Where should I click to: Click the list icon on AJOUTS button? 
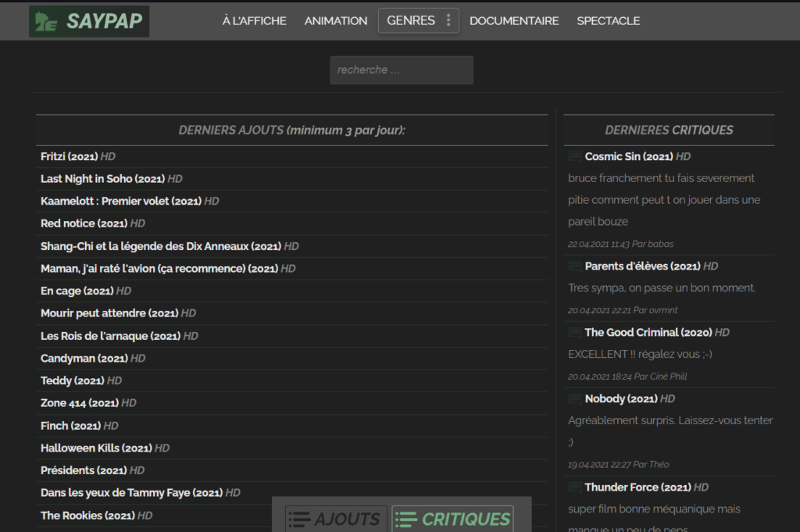point(299,520)
